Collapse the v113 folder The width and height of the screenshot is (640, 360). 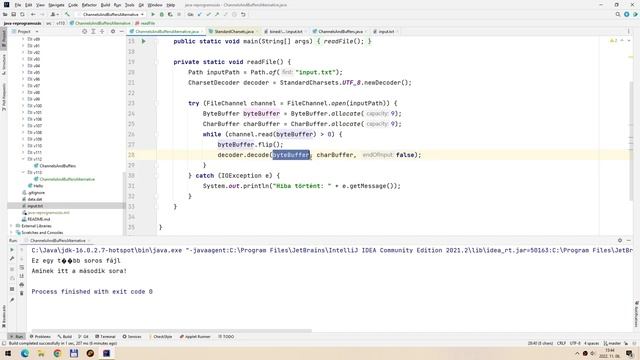pyautogui.click(x=23, y=172)
